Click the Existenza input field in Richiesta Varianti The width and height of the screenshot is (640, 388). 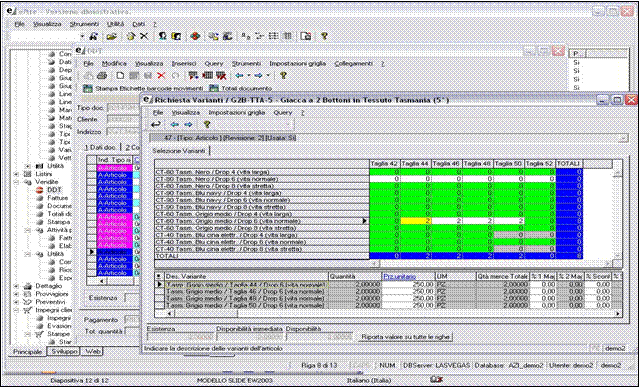click(x=180, y=337)
